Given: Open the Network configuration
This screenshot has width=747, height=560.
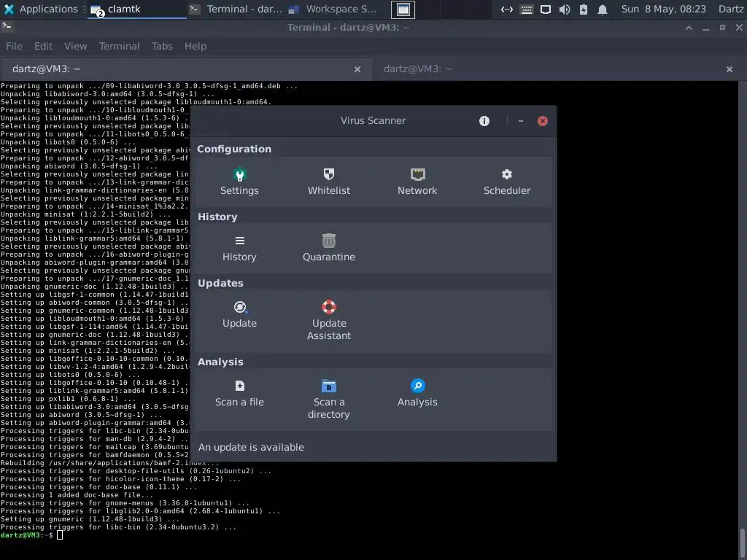Looking at the screenshot, I should [417, 182].
